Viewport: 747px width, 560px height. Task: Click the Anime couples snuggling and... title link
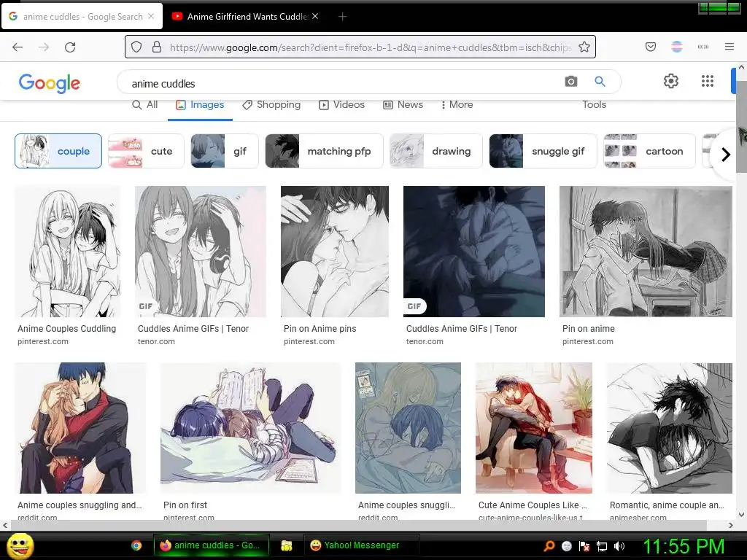point(80,505)
